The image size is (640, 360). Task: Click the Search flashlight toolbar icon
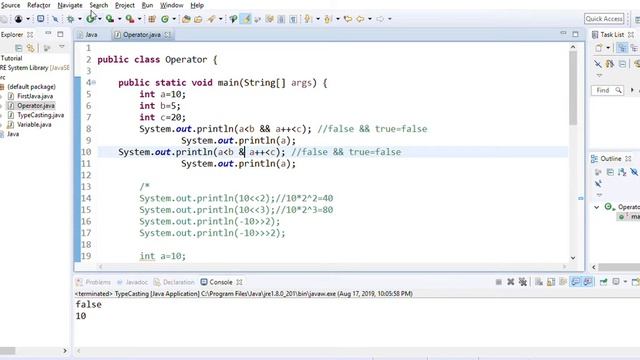pyautogui.click(x=211, y=19)
